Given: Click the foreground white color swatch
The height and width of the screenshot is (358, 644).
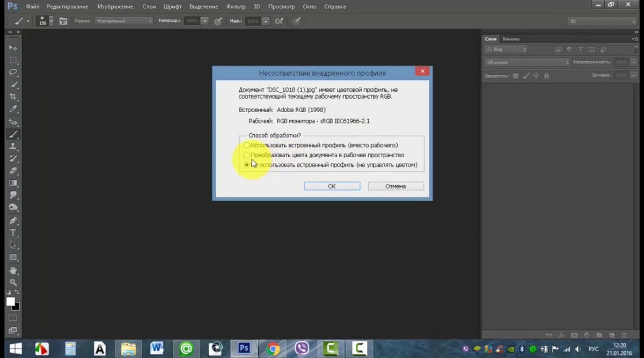Looking at the screenshot, I should pyautogui.click(x=10, y=302).
